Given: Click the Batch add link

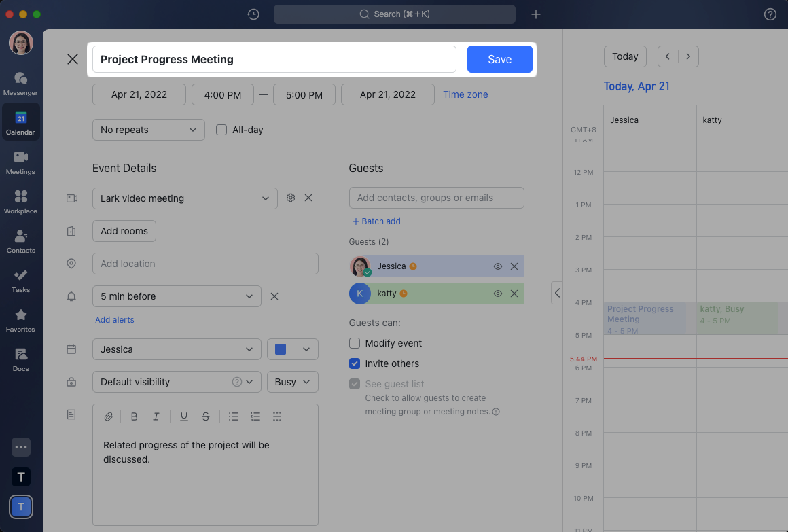Looking at the screenshot, I should 376,221.
